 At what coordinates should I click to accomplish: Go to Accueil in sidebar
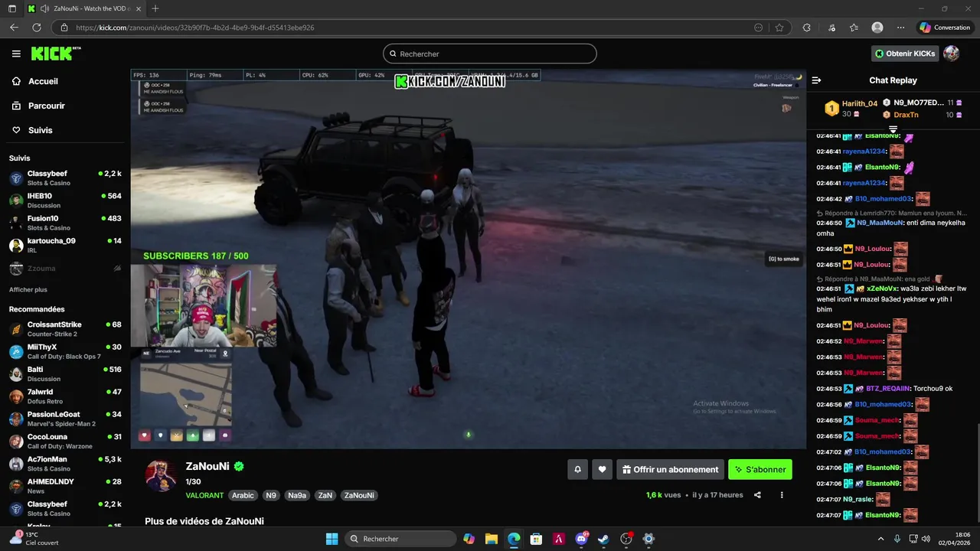click(43, 81)
